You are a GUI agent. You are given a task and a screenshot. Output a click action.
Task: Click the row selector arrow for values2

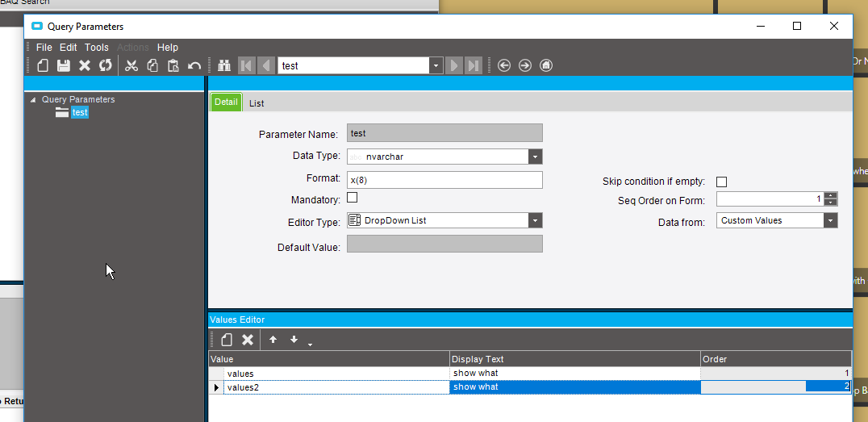tap(216, 387)
